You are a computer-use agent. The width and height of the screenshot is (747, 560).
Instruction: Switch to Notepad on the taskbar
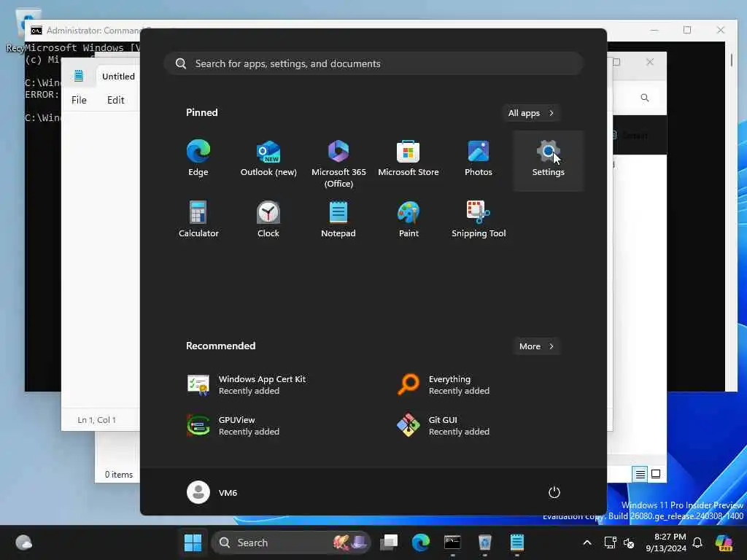click(517, 542)
